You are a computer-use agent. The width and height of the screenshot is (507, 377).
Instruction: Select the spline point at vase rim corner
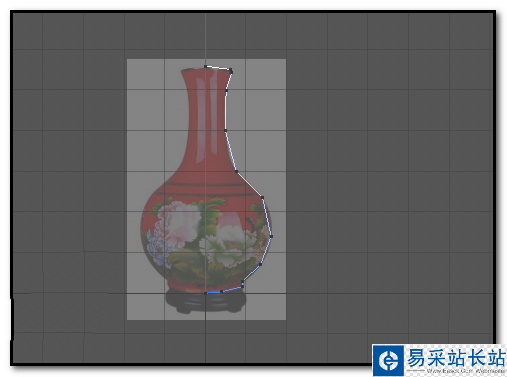click(231, 70)
